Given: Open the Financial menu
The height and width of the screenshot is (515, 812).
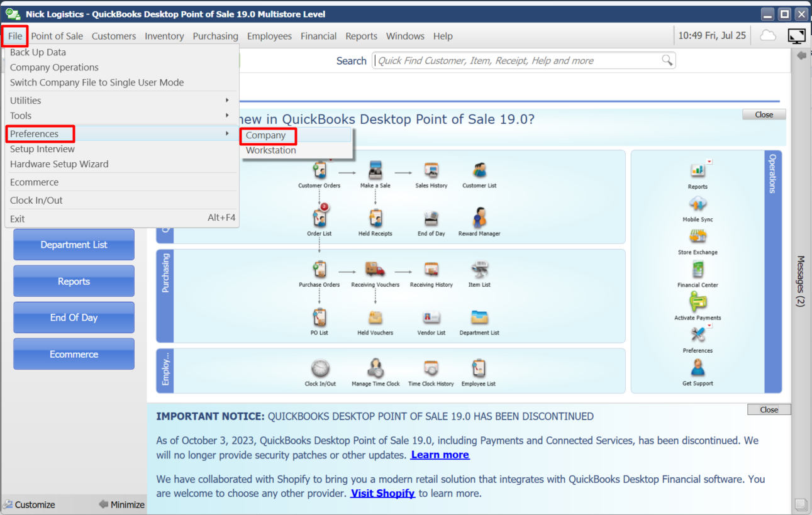Looking at the screenshot, I should pos(319,36).
